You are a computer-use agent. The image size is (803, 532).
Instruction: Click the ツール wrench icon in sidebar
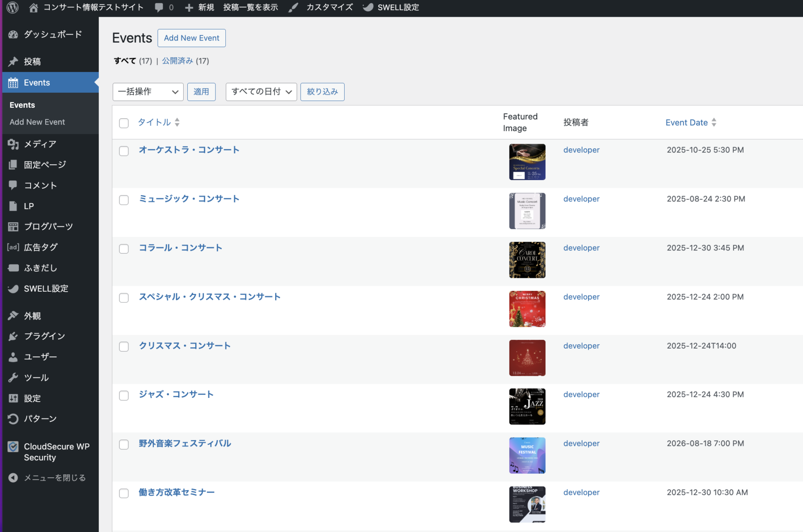[13, 378]
